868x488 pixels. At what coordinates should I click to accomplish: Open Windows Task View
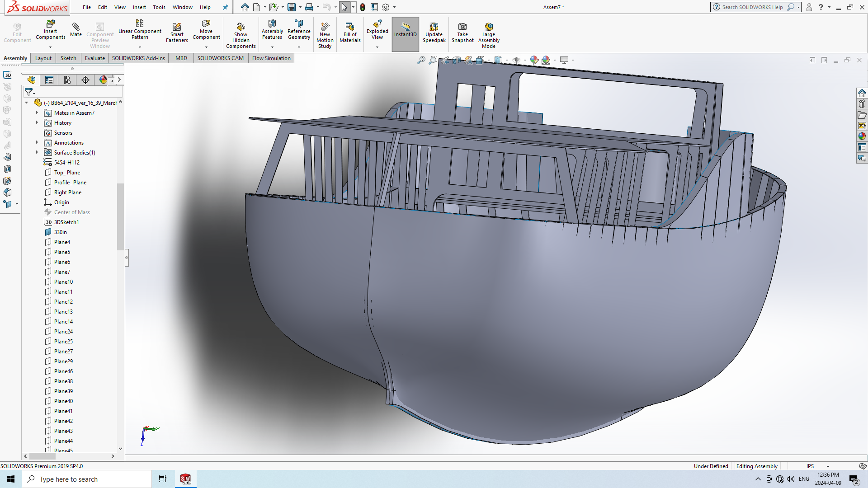point(163,479)
